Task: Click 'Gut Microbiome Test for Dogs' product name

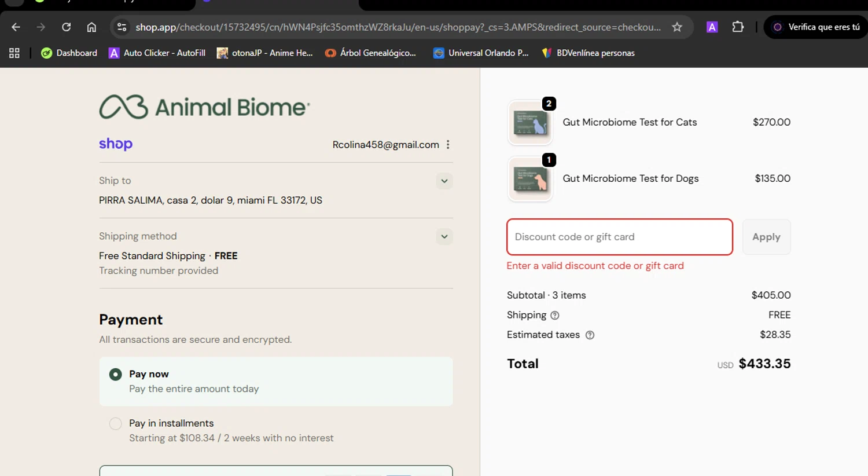Action: (631, 178)
